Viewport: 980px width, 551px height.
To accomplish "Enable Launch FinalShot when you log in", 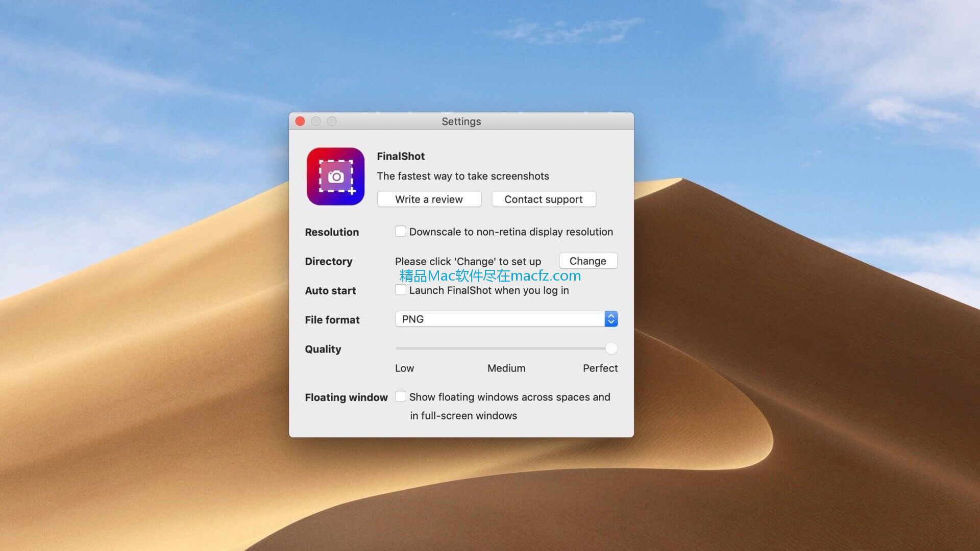I will coord(401,290).
